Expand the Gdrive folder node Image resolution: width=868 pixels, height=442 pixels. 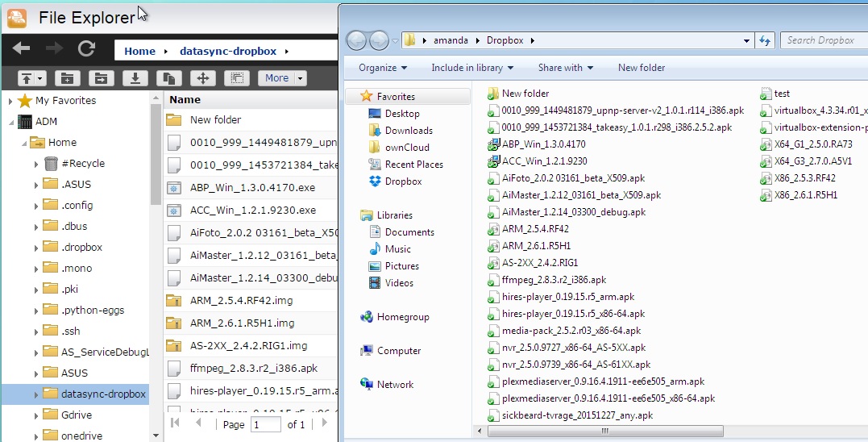pyautogui.click(x=36, y=415)
